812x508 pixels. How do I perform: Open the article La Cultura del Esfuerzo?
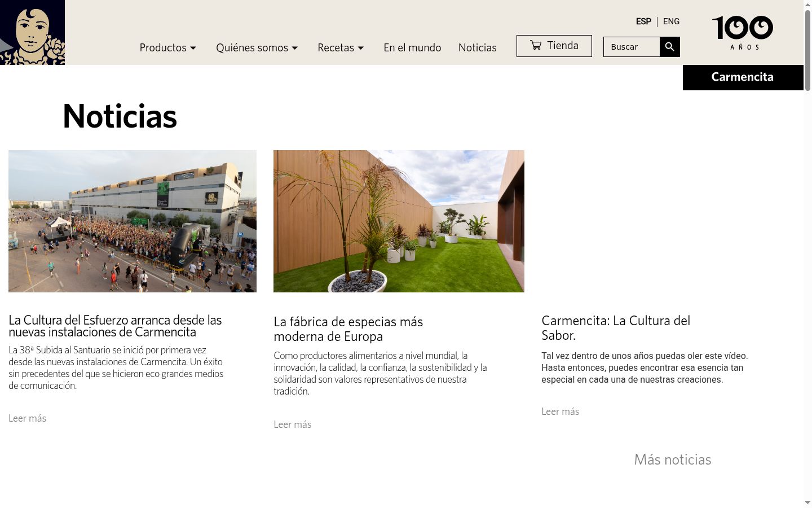click(x=115, y=326)
